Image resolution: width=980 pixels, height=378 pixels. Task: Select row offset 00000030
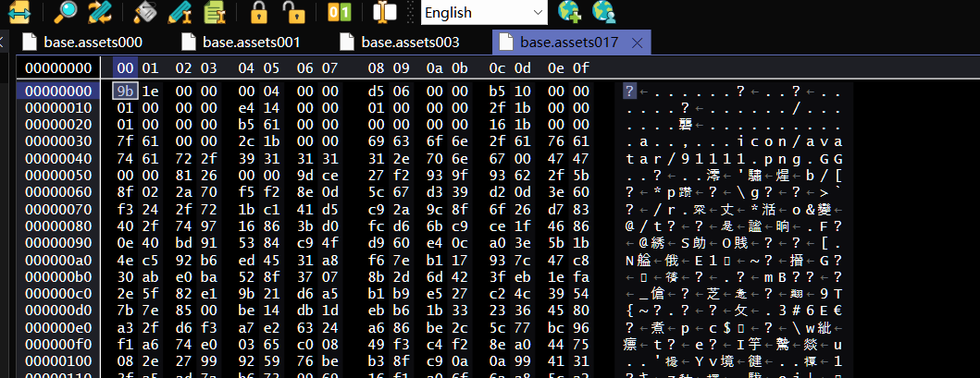(x=58, y=140)
